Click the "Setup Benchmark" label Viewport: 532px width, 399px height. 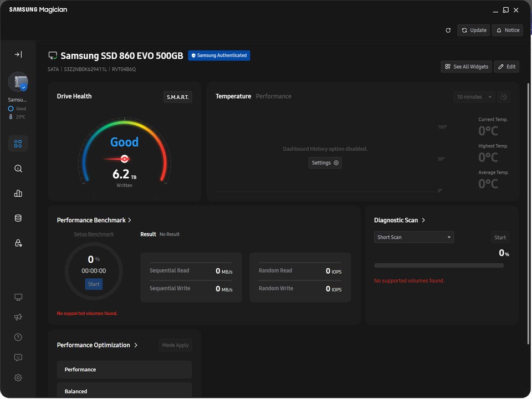(x=94, y=234)
